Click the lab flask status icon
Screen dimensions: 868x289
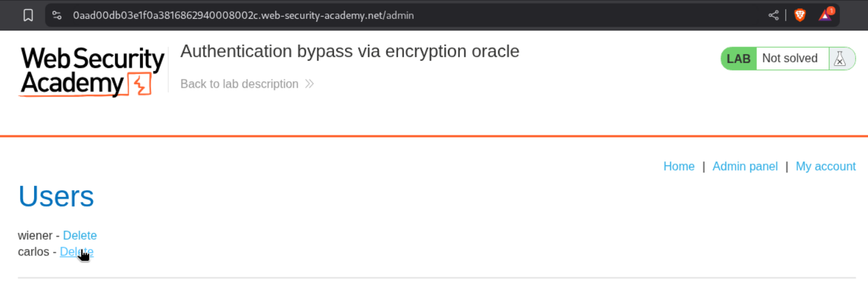pos(840,58)
